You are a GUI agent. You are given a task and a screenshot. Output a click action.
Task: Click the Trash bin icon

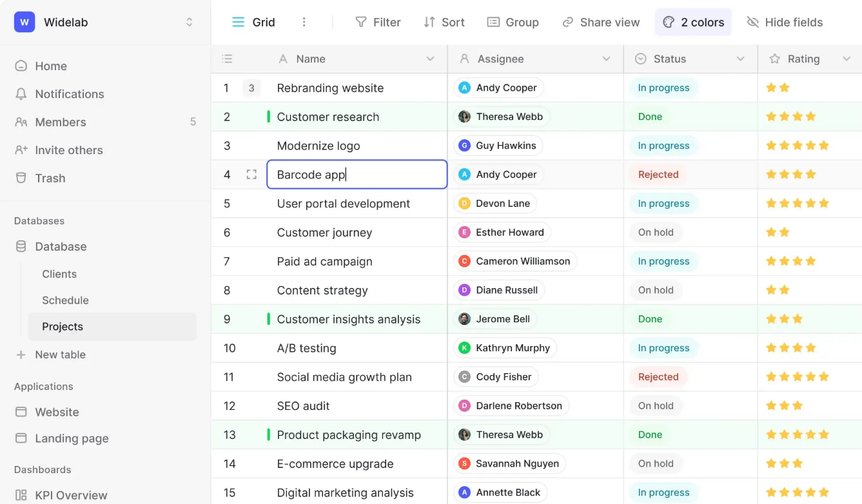(x=21, y=178)
